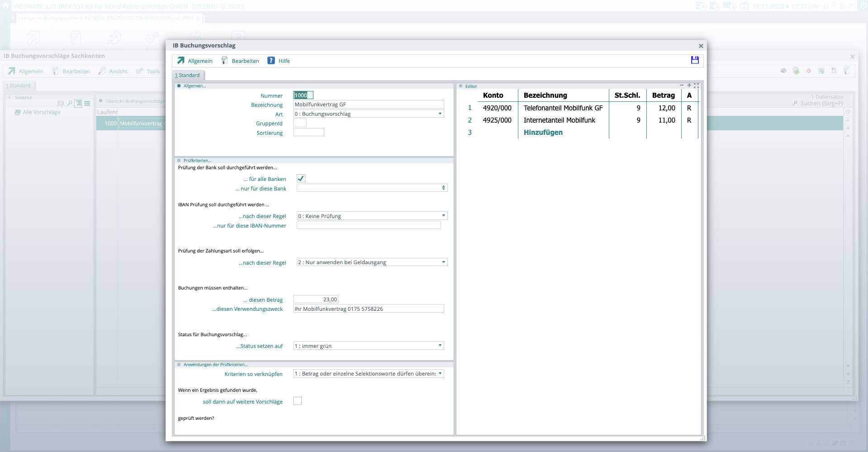Screen dimensions: 868x452
Task: Click the Bezeichnung input field
Action: tap(368, 105)
